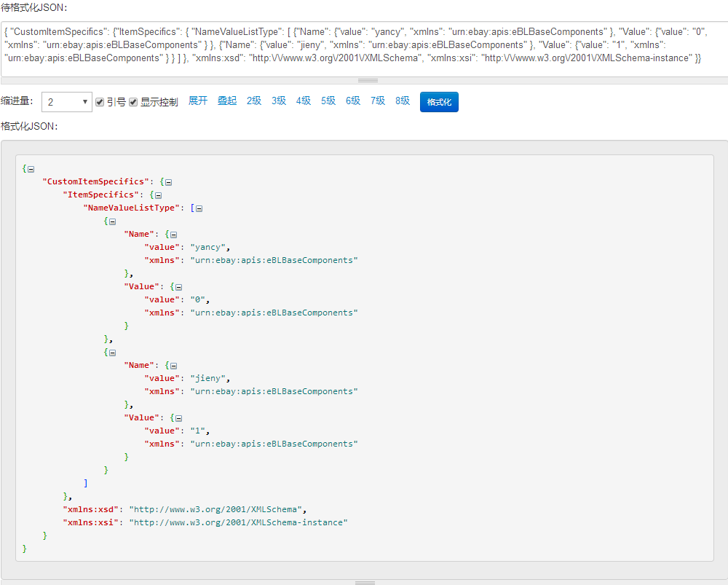Image resolution: width=728 pixels, height=585 pixels.
Task: Toggle the 显示控制 checkbox
Action: [133, 102]
